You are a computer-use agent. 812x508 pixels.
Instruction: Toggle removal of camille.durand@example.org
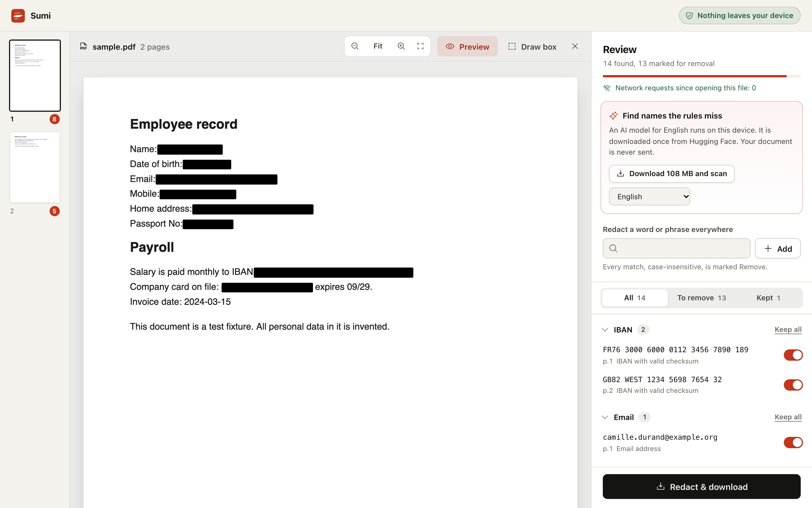point(793,443)
